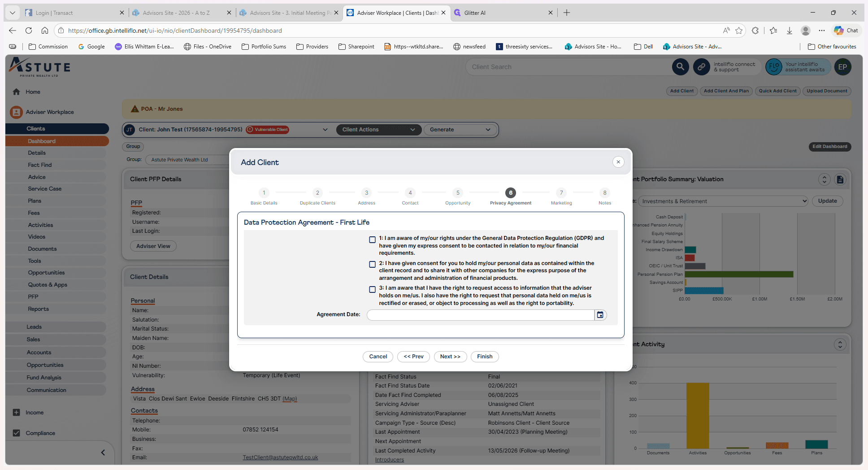Open the Commission bookmarks folder

[48, 47]
